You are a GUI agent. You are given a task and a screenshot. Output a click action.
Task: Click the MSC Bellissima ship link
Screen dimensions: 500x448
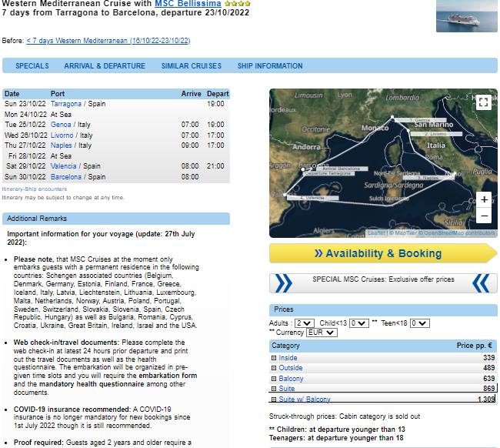188,4
